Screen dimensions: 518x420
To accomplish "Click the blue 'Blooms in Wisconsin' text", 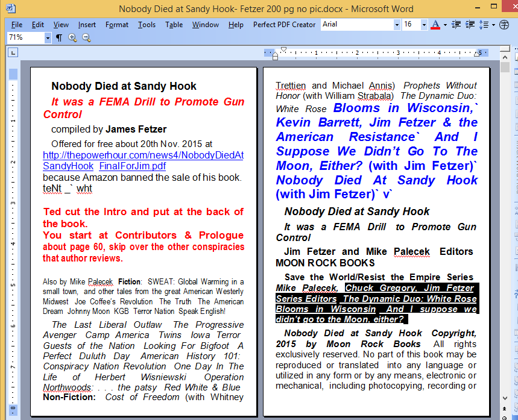I will click(403, 108).
